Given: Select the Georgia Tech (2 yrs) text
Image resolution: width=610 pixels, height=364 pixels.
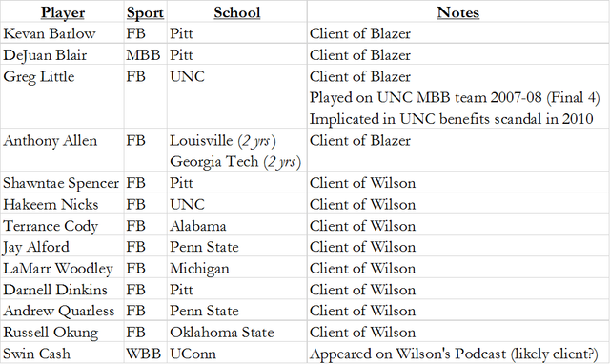Looking at the screenshot, I should [235, 161].
